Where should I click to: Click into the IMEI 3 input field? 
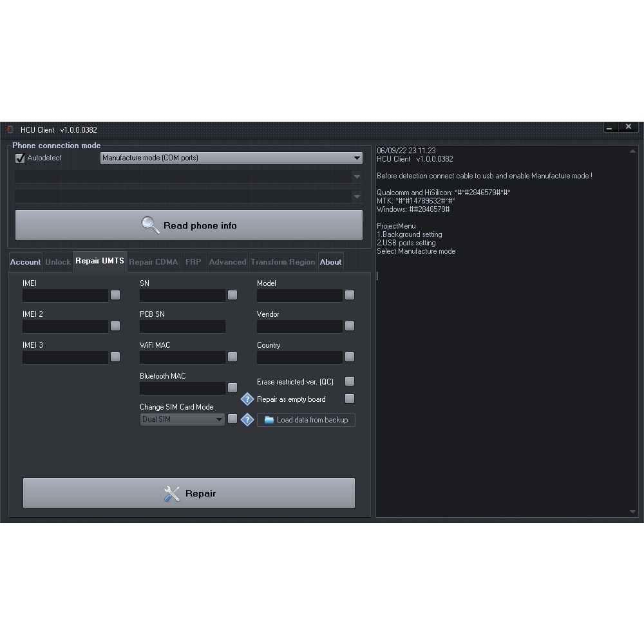[65, 357]
